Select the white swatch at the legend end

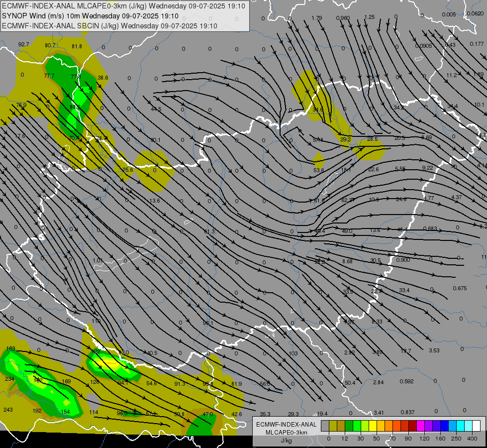click(476, 426)
